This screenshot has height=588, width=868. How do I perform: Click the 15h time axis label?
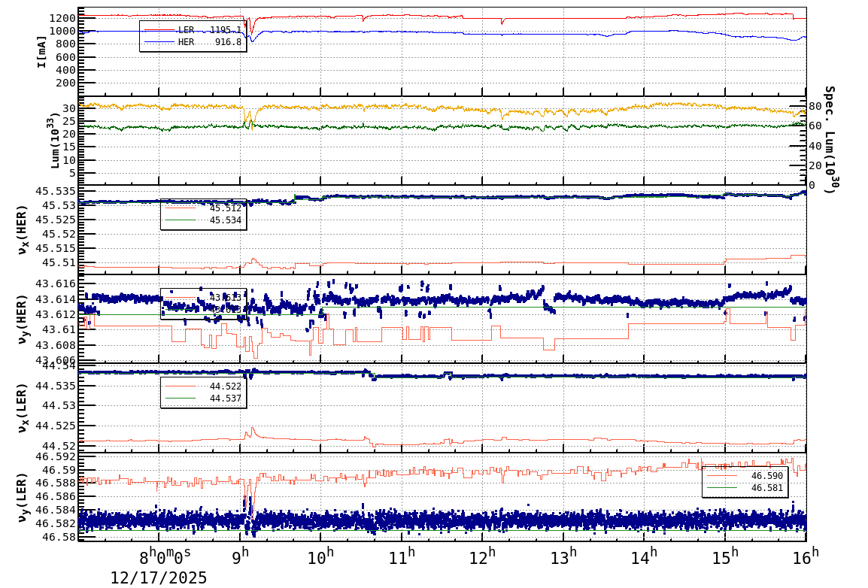724,556
